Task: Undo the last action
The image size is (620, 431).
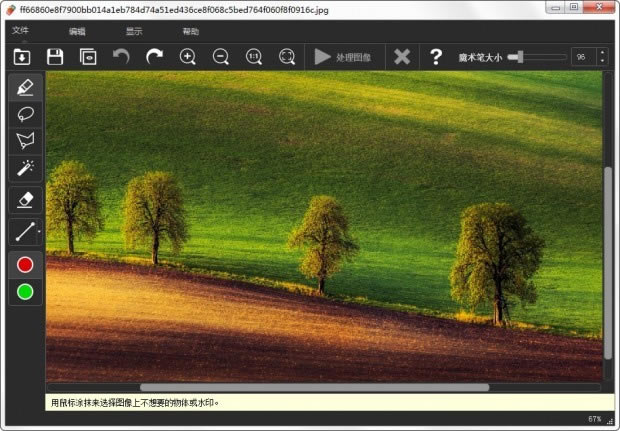Action: (x=121, y=57)
